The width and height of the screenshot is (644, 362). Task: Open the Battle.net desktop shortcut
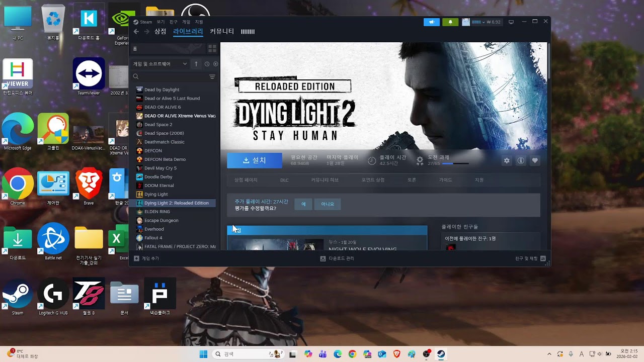coord(53,241)
